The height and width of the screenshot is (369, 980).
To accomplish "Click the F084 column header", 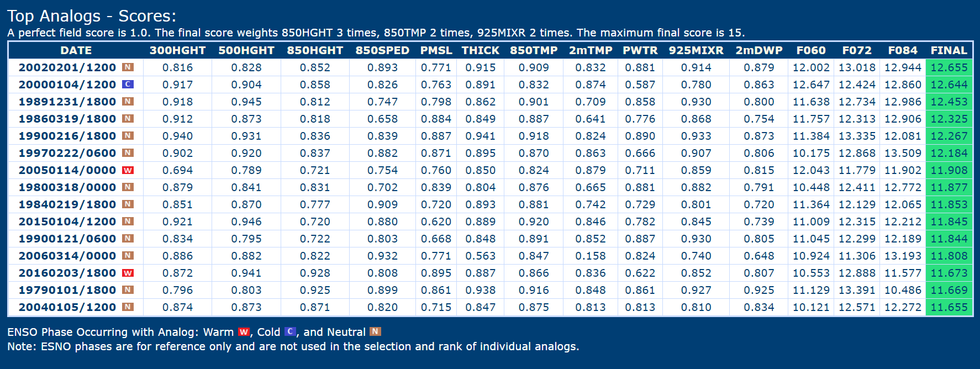I will pos(903,50).
